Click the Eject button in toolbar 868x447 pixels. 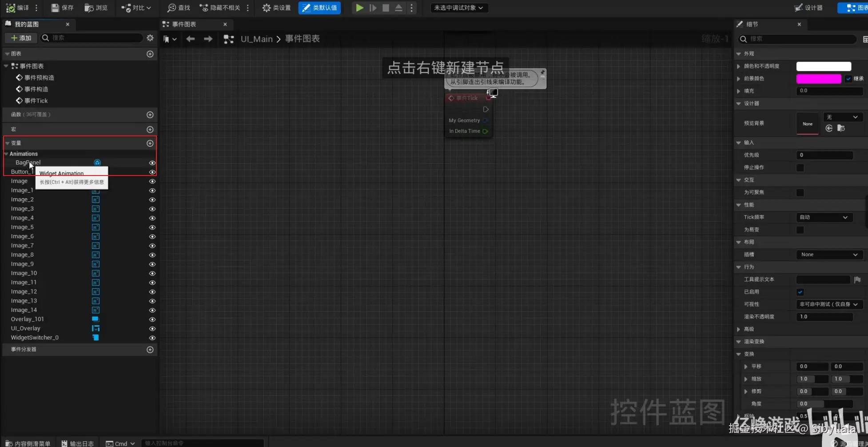[399, 8]
